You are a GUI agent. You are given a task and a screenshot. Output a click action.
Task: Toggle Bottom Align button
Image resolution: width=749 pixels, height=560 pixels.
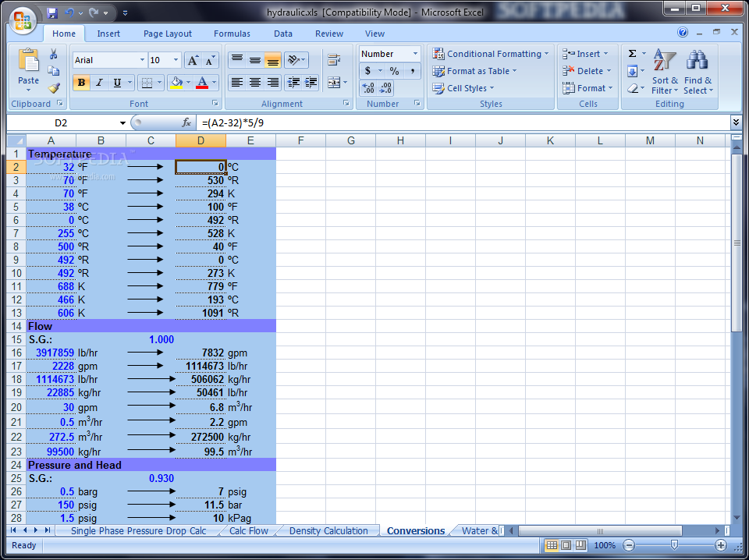(273, 60)
